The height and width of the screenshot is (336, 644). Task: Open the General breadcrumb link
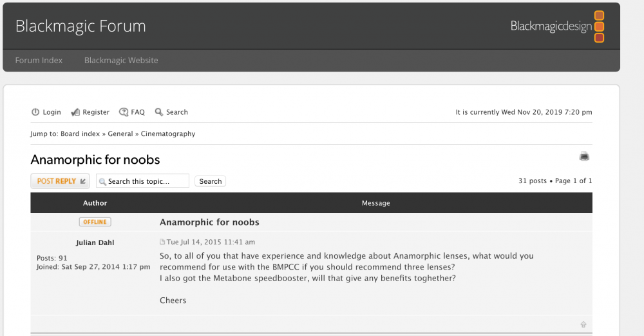point(120,134)
